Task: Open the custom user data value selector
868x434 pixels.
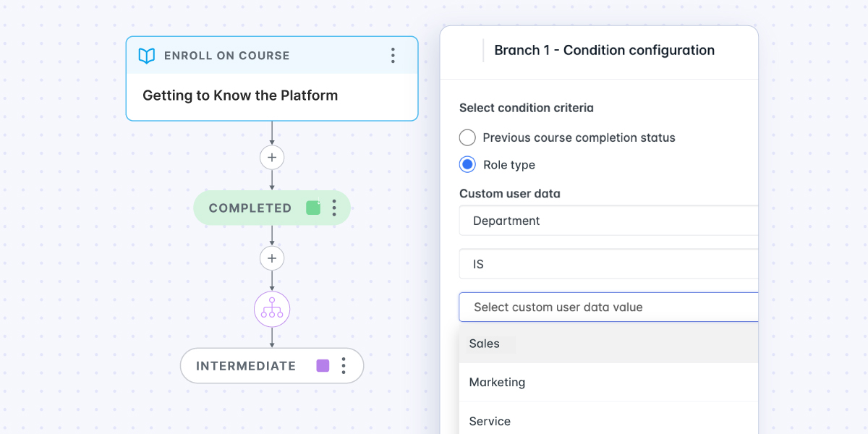Action: [608, 307]
